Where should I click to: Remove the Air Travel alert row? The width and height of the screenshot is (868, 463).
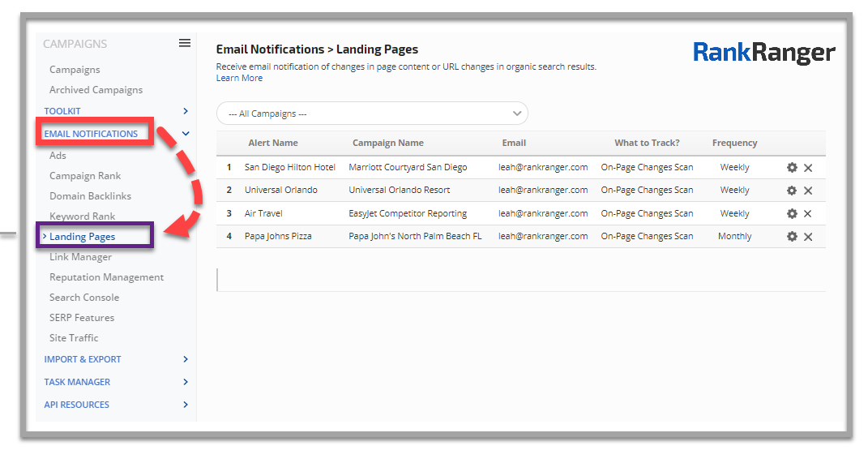[x=808, y=214]
